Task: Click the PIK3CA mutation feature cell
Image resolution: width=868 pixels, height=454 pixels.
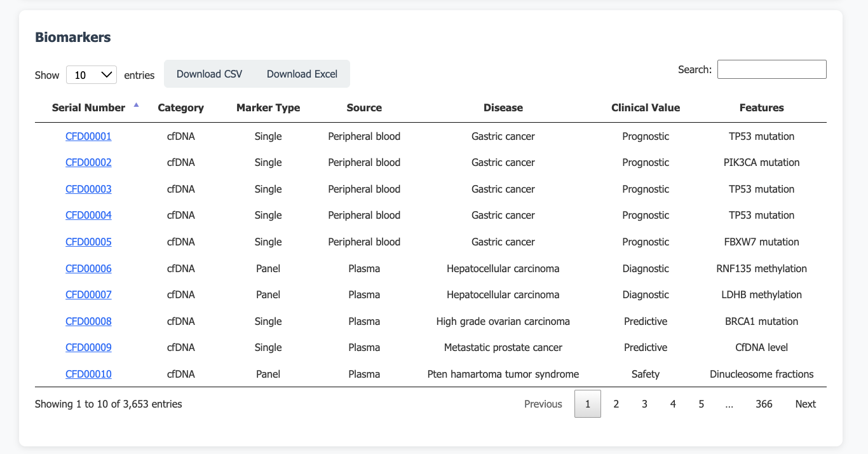Action: (762, 162)
